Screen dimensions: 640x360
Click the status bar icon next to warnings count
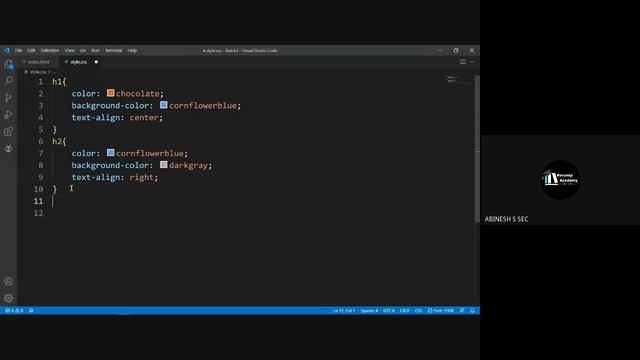31,311
